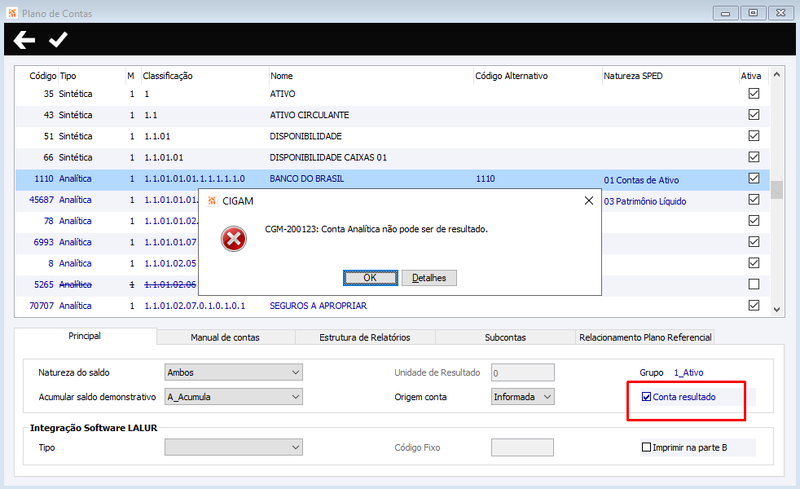The height and width of the screenshot is (489, 800).
Task: Click the Unidade de Resultado field
Action: tap(523, 372)
